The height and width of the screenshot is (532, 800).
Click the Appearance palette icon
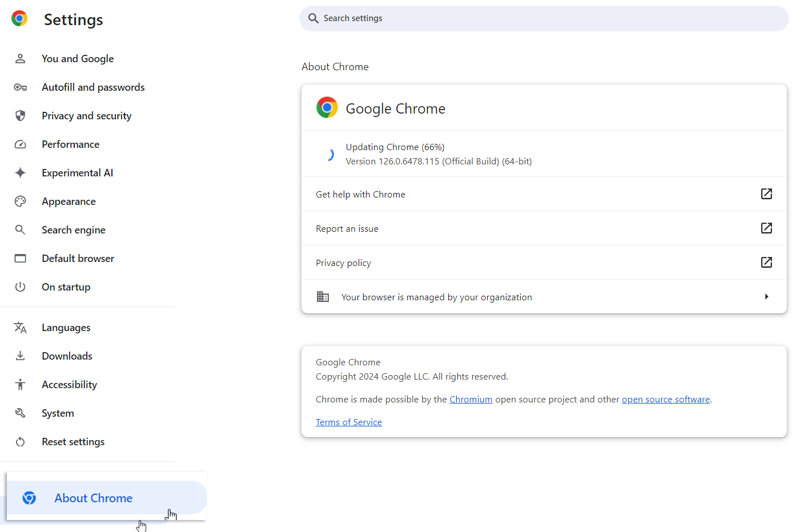click(x=21, y=201)
